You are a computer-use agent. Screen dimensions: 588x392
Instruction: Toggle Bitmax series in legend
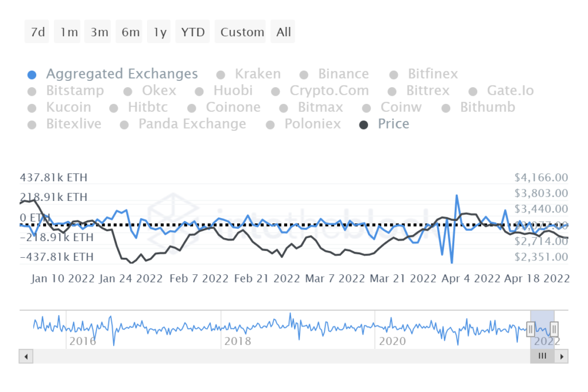click(311, 107)
